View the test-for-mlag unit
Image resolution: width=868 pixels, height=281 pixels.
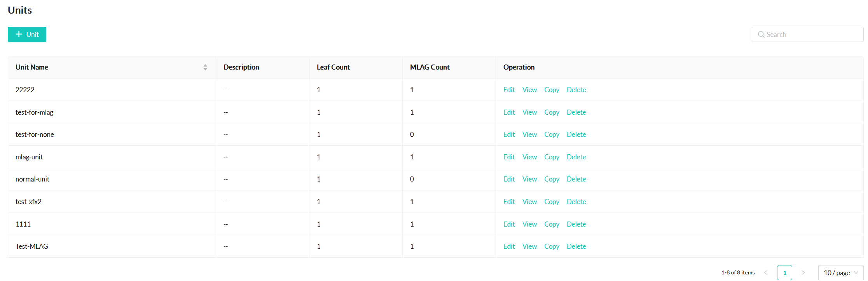coord(529,112)
